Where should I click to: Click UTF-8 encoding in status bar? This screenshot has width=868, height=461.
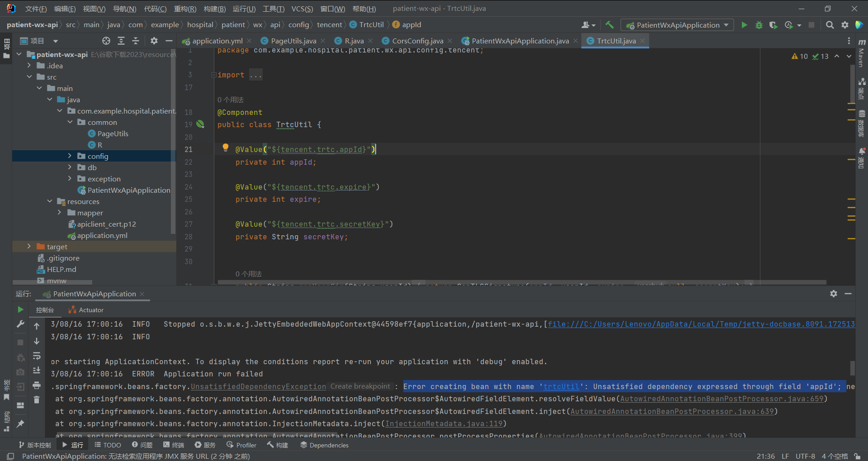[x=805, y=456]
